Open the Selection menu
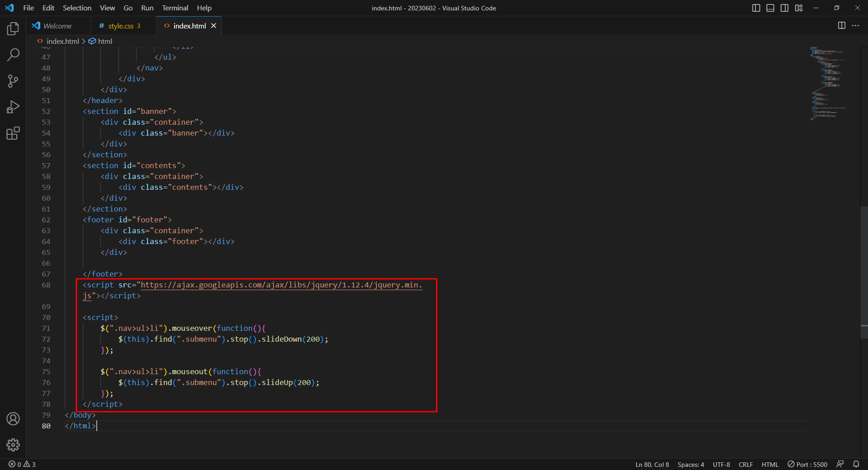This screenshot has width=868, height=470. click(77, 8)
